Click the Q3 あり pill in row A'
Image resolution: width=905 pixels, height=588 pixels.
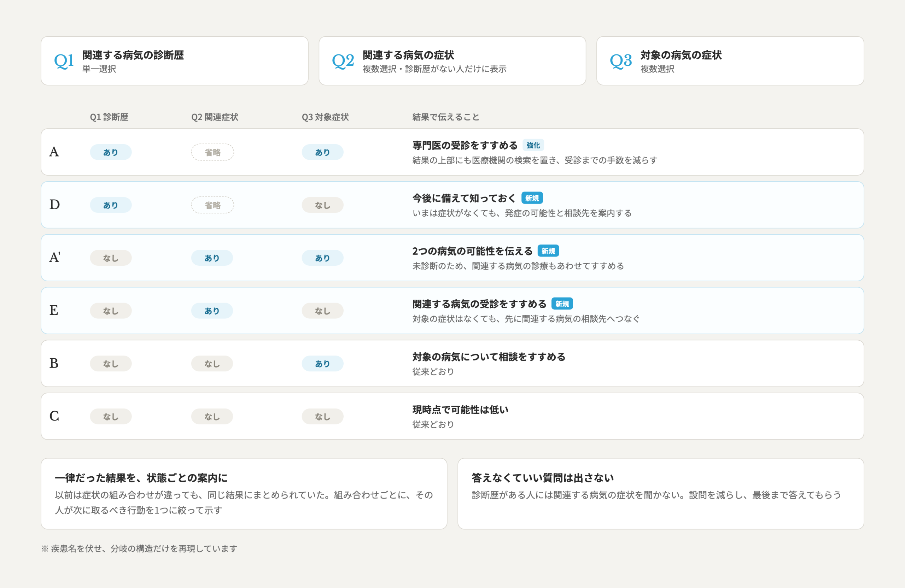point(322,258)
